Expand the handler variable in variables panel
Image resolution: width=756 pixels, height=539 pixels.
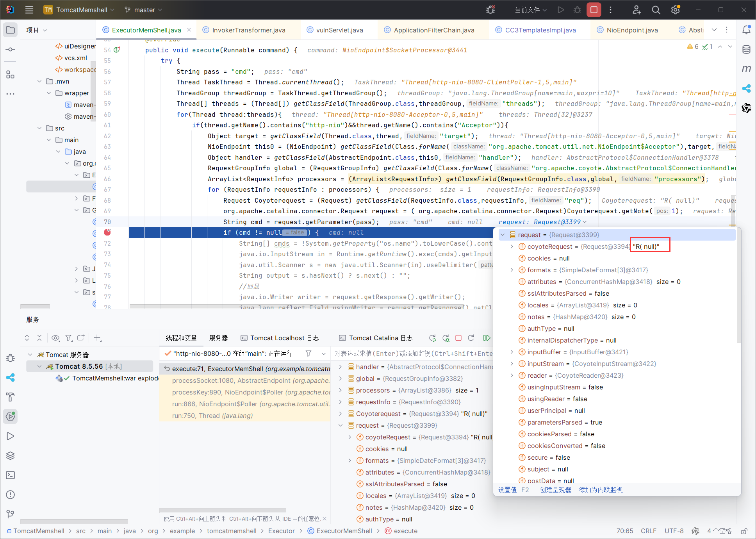341,367
